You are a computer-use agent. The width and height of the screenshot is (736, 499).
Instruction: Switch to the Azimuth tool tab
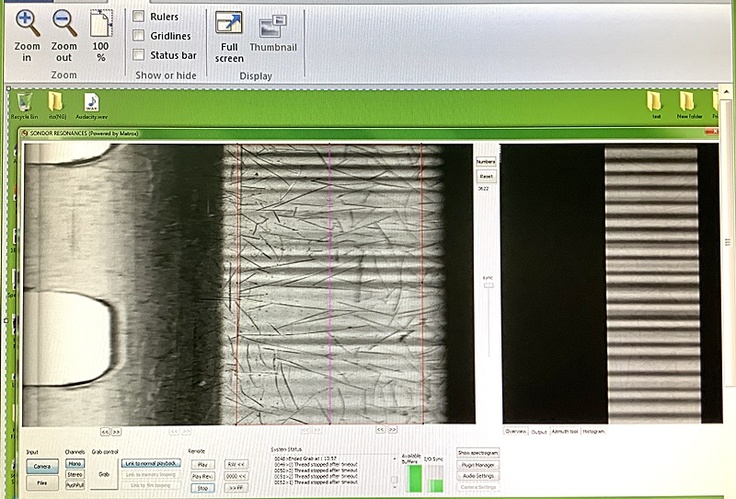point(565,431)
